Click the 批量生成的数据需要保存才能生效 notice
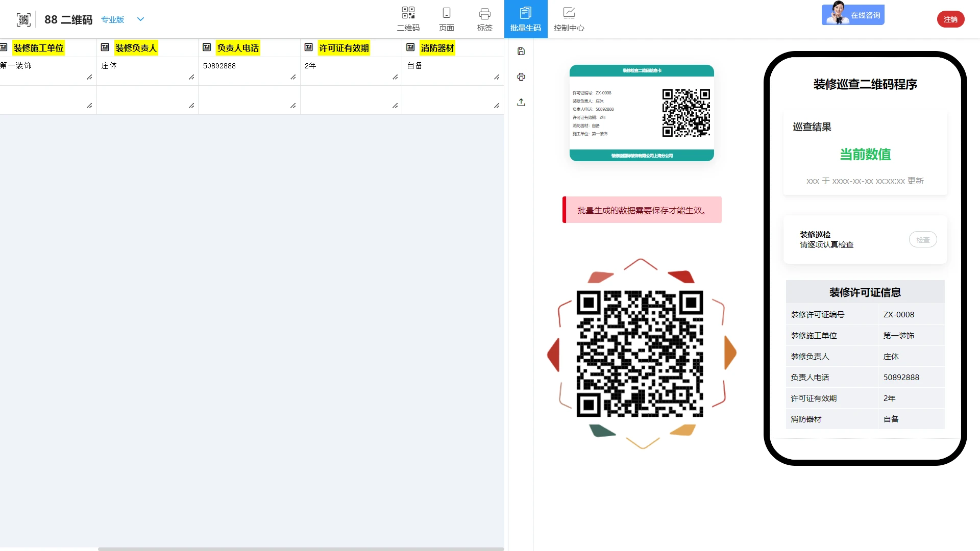The image size is (980, 551). point(642,210)
